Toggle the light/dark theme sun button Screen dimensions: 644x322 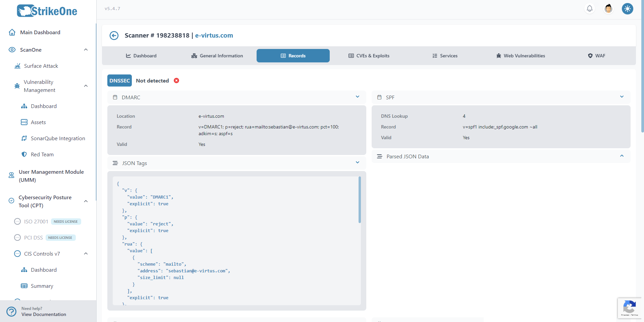point(627,8)
